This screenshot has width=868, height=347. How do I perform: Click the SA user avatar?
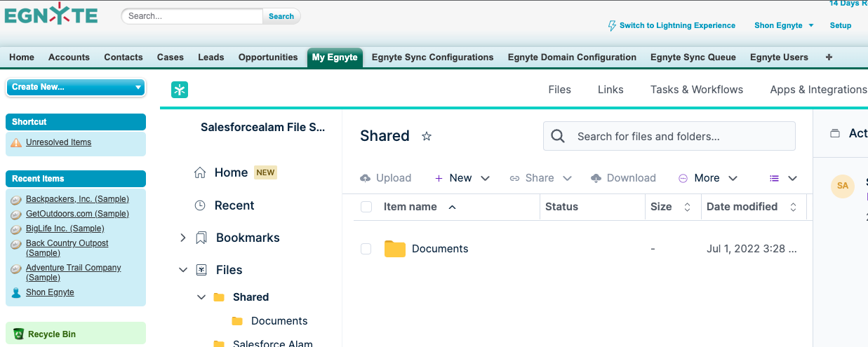pyautogui.click(x=843, y=186)
